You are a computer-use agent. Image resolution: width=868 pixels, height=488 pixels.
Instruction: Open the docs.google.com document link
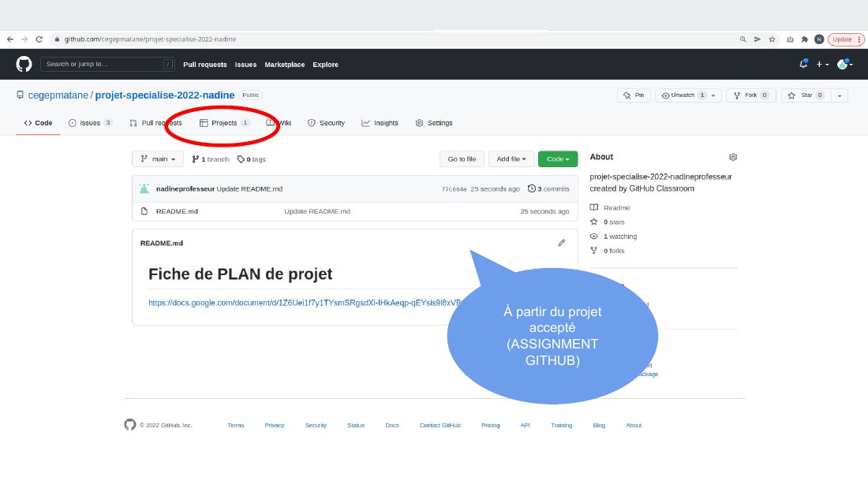pos(305,303)
